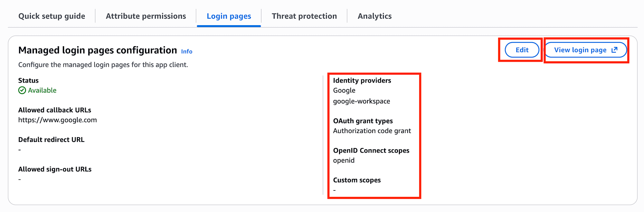Select the Google identity provider entry
The height and width of the screenshot is (212, 644).
tap(344, 90)
